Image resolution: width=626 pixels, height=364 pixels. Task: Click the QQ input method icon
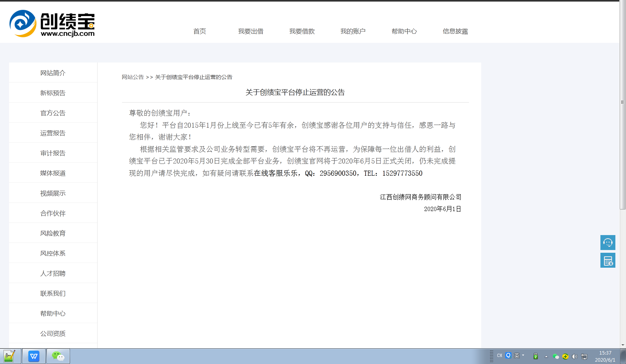508,355
